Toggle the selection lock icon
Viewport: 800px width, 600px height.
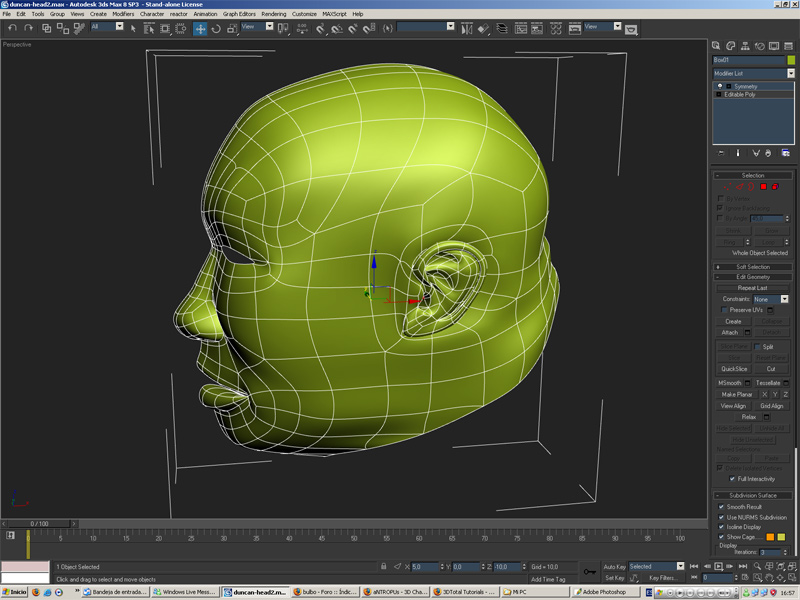pos(384,566)
